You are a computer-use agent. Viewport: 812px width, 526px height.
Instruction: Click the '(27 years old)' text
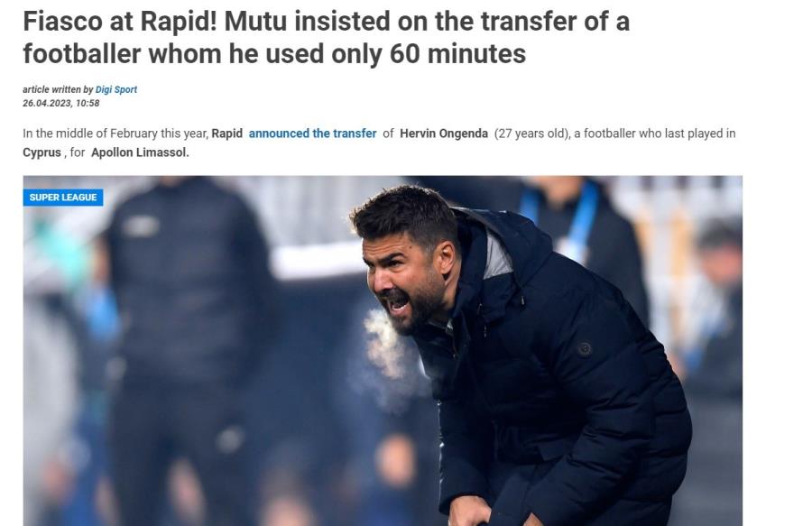(531, 134)
